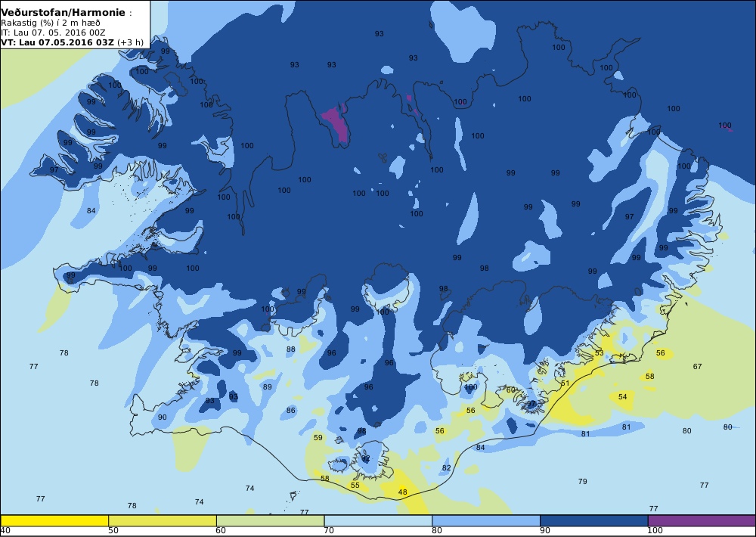Click the large purple saturated area on the map
This screenshot has height=537, width=756.
click(337, 126)
